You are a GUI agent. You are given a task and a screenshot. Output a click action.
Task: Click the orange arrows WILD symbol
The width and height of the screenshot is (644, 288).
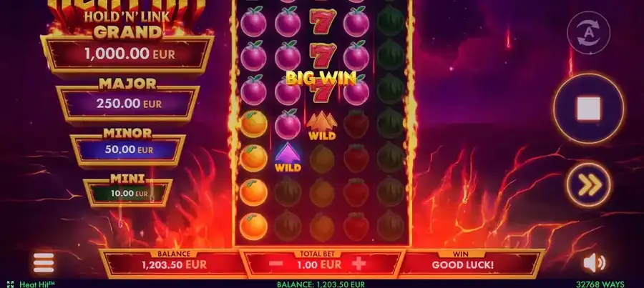[321, 126]
